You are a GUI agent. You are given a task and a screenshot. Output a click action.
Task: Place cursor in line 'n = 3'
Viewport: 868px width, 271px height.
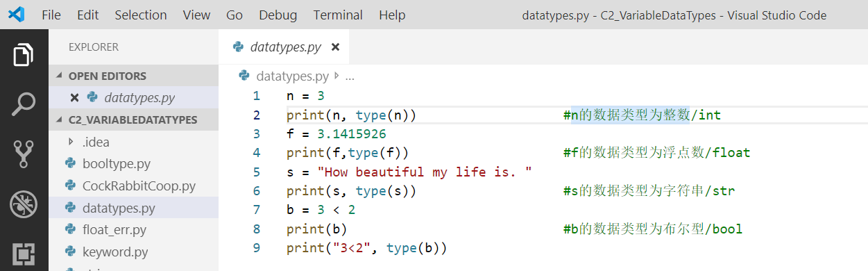tap(305, 96)
